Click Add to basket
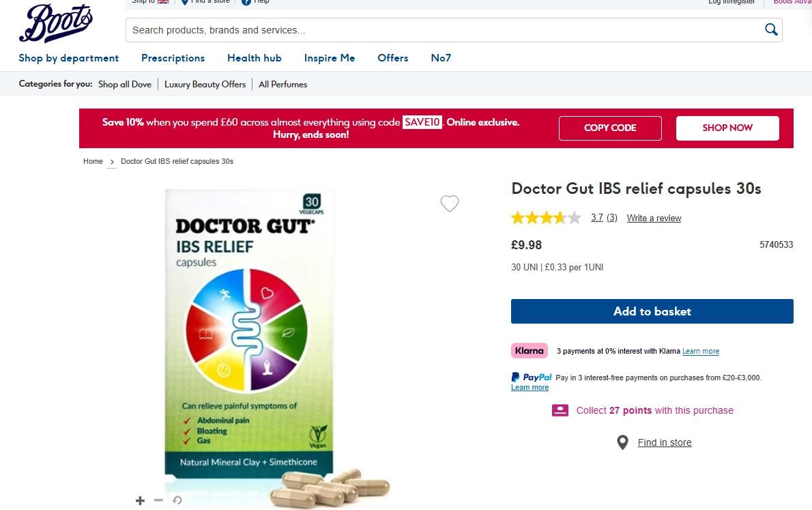812x510 pixels. [x=652, y=311]
